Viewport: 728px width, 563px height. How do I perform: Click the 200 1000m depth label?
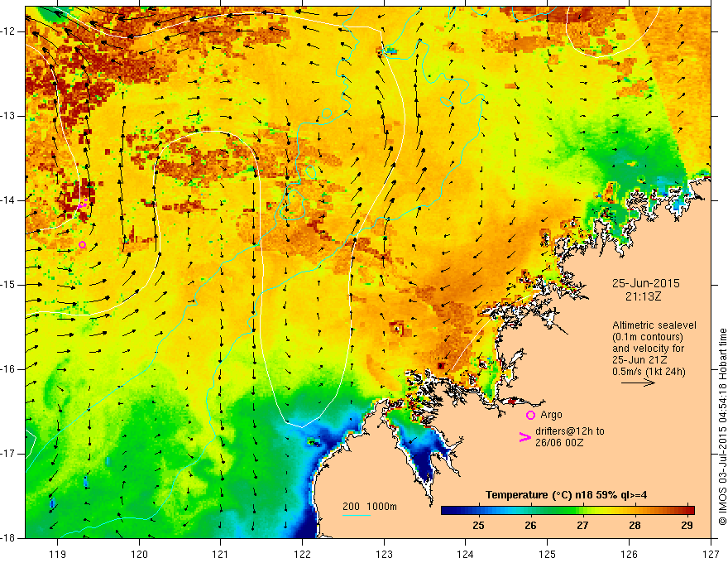[x=370, y=507]
